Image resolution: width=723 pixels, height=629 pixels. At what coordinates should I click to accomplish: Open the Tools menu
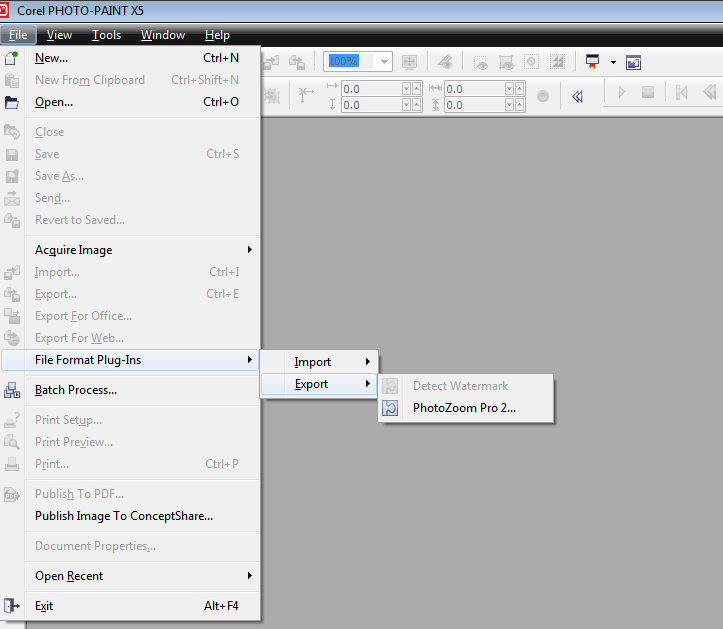pos(107,35)
